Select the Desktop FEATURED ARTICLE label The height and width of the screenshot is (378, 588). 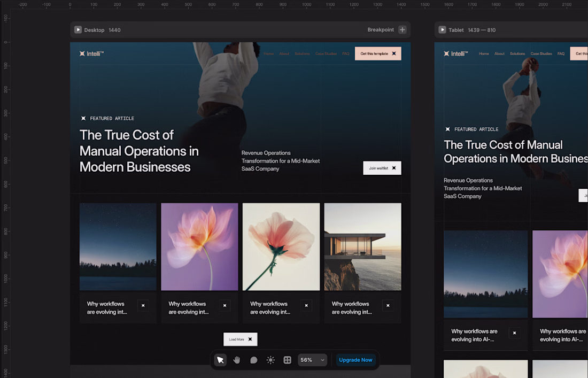(x=112, y=119)
